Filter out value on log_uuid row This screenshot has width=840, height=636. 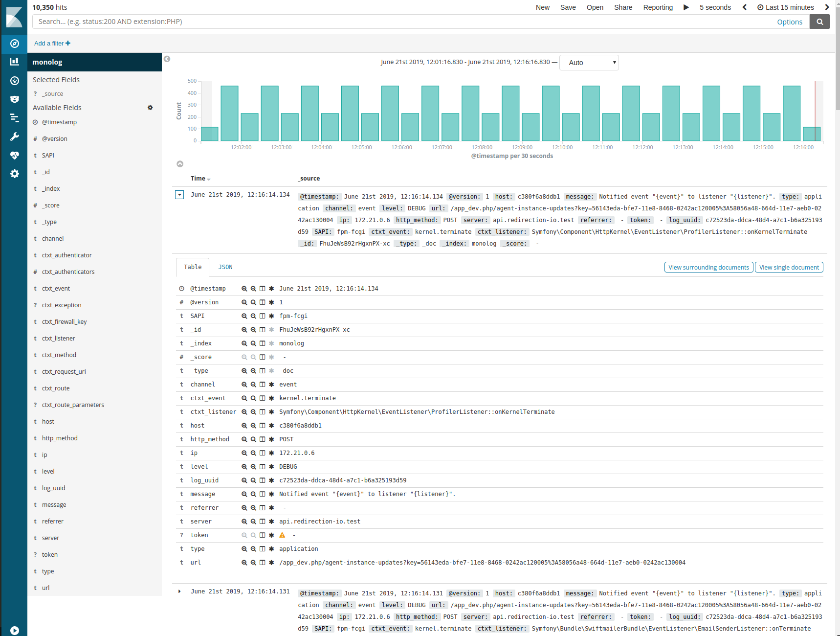click(x=253, y=480)
